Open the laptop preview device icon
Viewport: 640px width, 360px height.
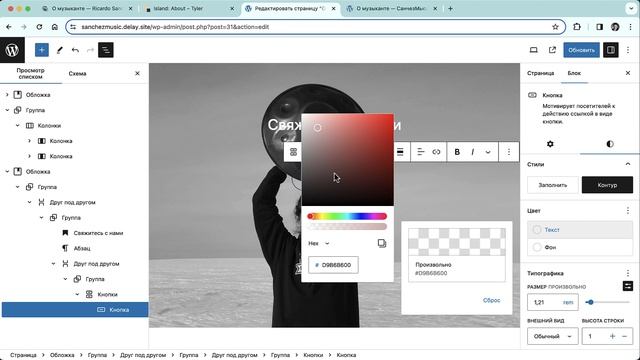click(533, 50)
